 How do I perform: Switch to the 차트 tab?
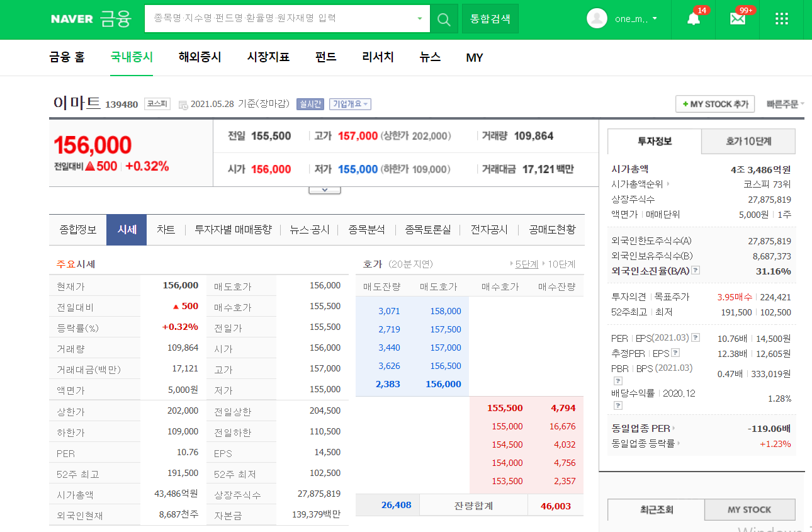pyautogui.click(x=166, y=230)
